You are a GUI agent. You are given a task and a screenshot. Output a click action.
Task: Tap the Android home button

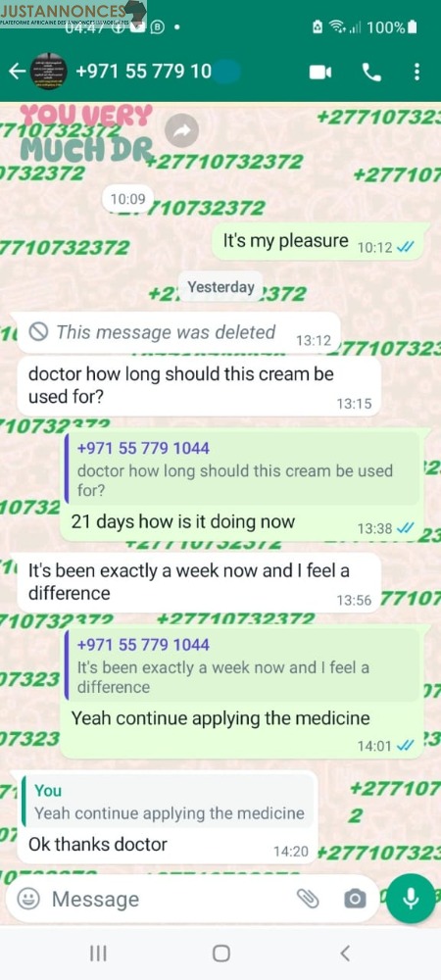(x=220, y=954)
